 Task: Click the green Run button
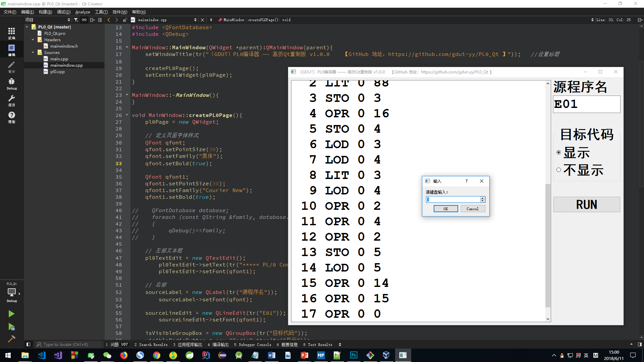[11, 314]
